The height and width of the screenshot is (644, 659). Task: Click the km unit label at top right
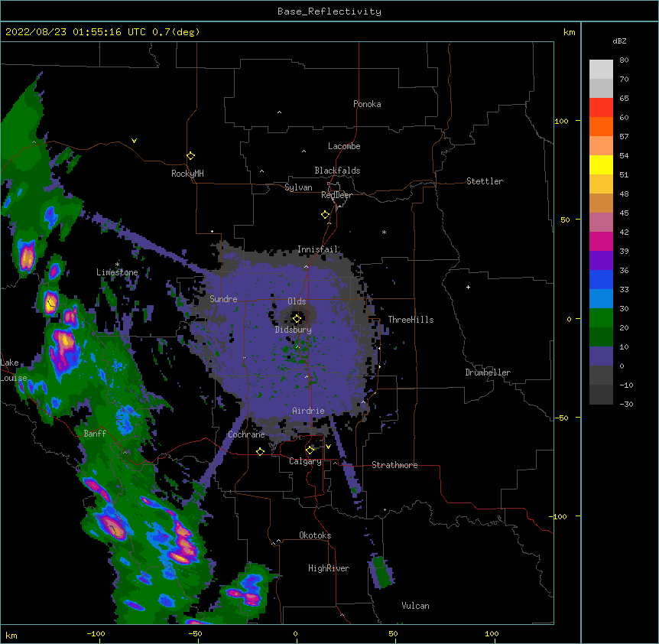[570, 32]
